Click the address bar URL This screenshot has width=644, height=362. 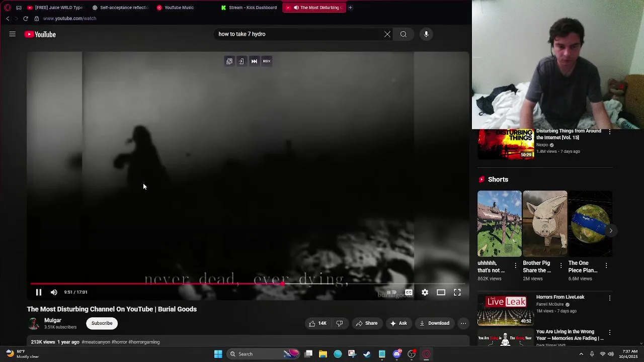pyautogui.click(x=69, y=19)
